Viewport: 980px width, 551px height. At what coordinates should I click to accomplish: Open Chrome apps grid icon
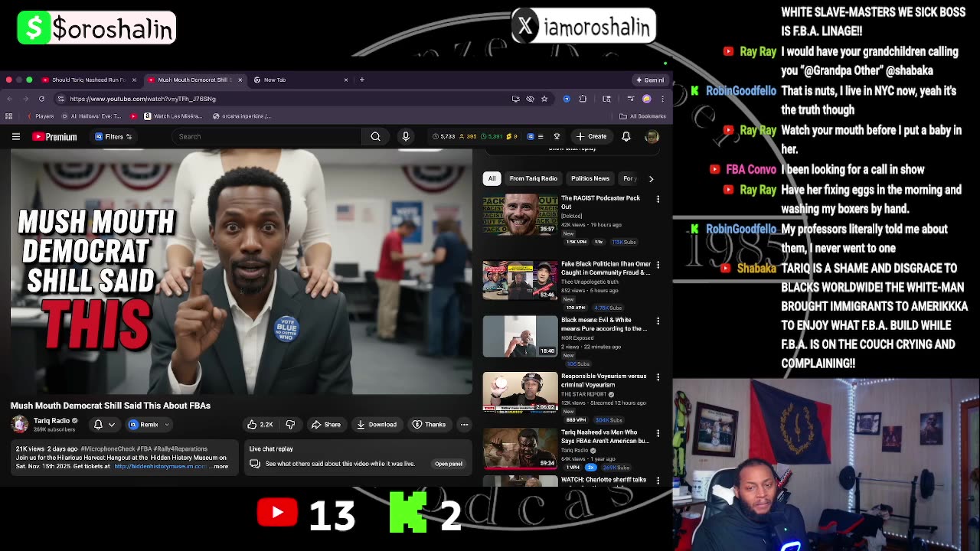[9, 116]
